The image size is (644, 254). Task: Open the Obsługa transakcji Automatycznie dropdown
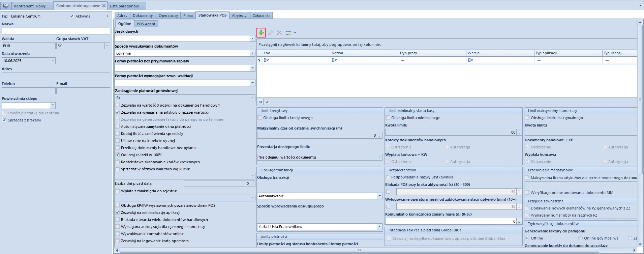[x=379, y=196]
